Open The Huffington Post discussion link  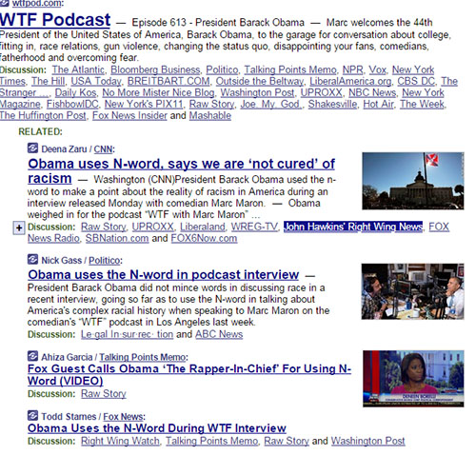[x=43, y=115]
